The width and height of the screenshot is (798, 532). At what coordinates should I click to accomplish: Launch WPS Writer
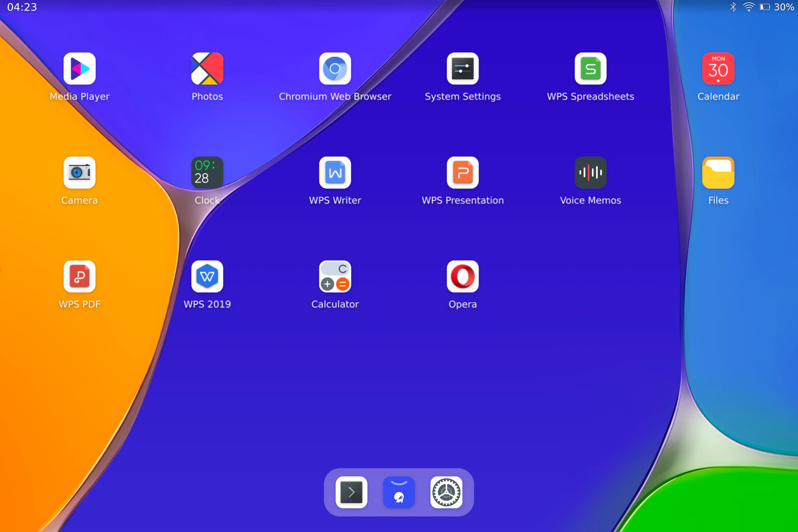[x=335, y=172]
